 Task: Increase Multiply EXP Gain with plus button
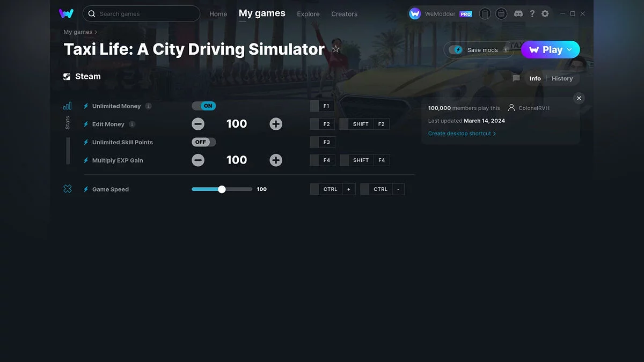[276, 160]
